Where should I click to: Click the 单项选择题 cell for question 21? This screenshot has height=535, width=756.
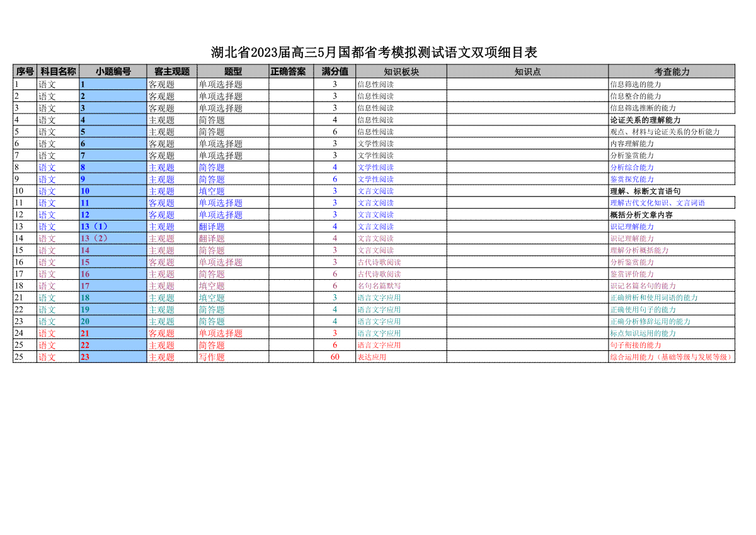[x=233, y=333]
